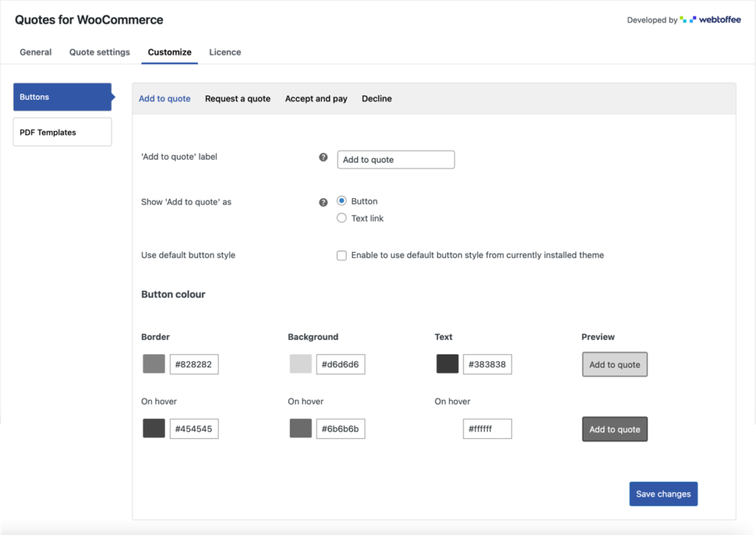Open the Text colour swatch #383838
The image size is (756, 535).
(x=447, y=364)
